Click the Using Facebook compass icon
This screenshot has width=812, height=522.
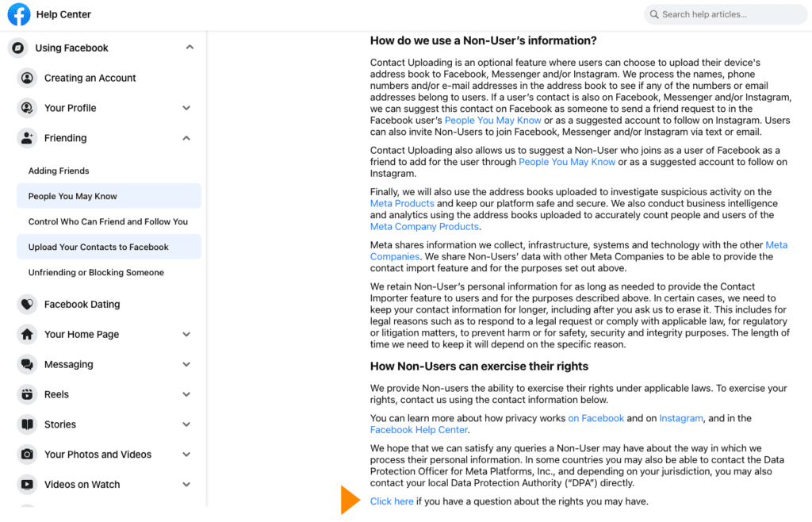click(x=18, y=48)
